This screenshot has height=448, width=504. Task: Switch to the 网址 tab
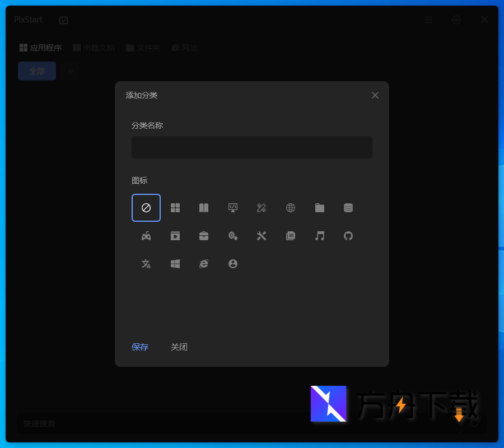coord(184,48)
